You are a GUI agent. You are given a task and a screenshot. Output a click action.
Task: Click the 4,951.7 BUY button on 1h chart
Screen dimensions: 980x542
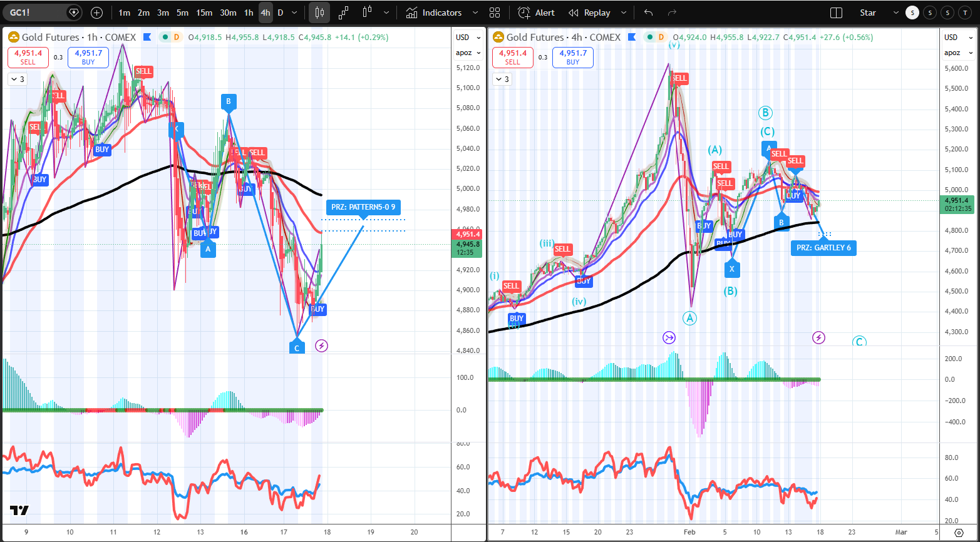tap(88, 58)
